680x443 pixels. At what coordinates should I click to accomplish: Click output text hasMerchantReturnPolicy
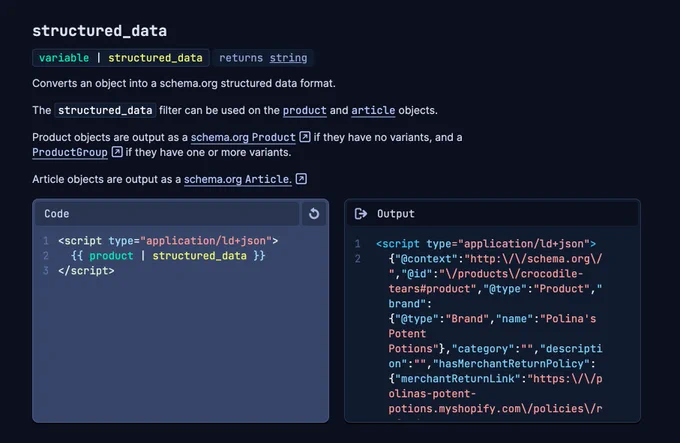coord(514,364)
